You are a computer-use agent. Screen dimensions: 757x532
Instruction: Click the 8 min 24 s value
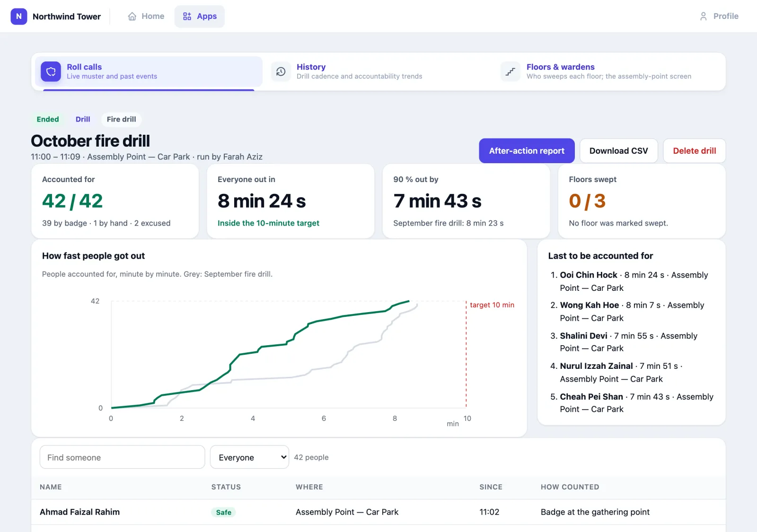[262, 201]
